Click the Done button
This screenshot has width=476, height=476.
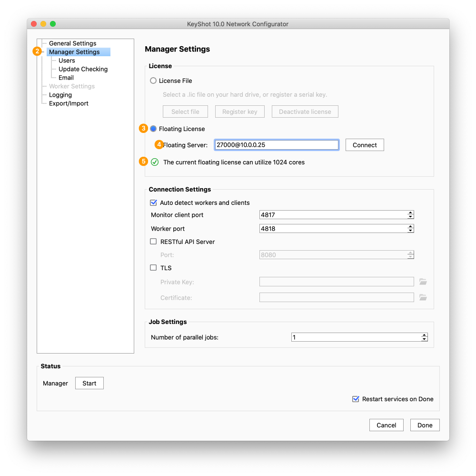coord(425,425)
